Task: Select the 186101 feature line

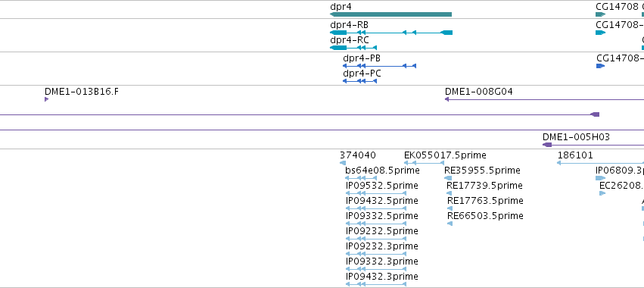Action: click(x=600, y=163)
